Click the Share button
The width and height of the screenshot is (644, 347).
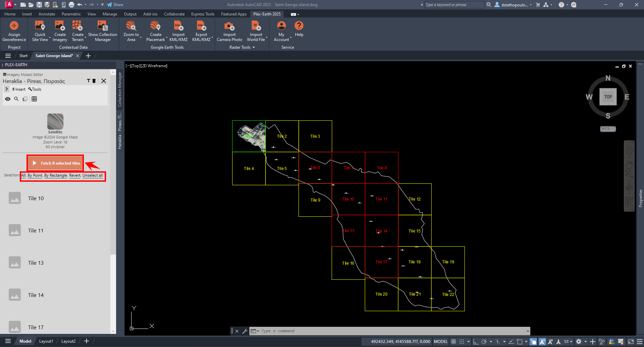115,5
